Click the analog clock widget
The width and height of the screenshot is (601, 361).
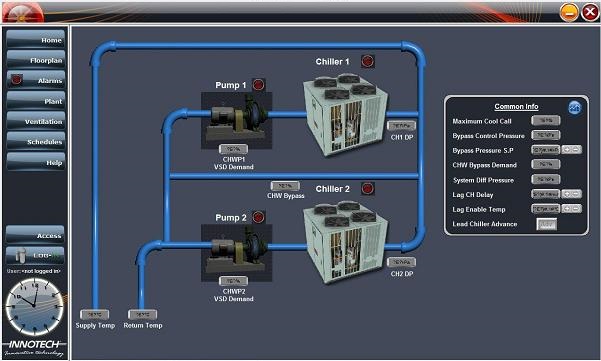34,306
